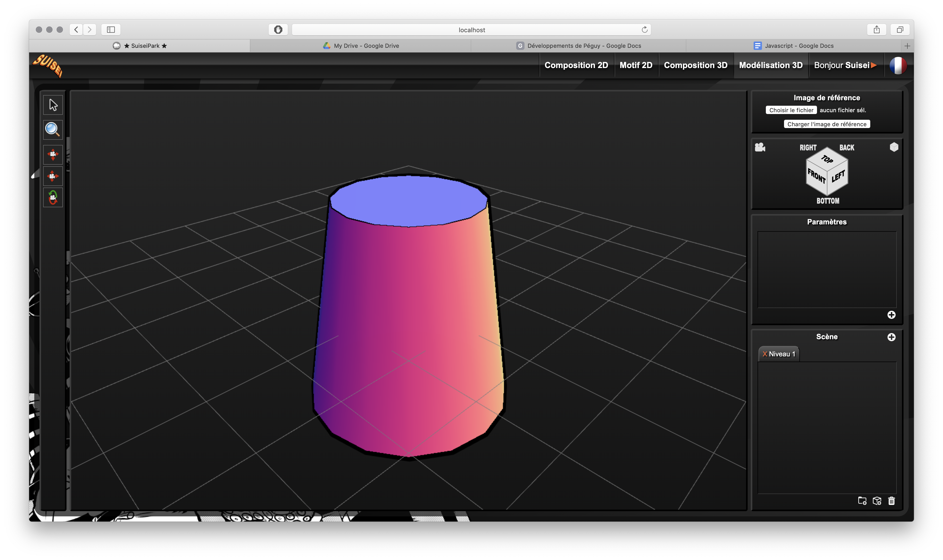Select the rotate camera tool
The width and height of the screenshot is (943, 560).
click(x=53, y=197)
